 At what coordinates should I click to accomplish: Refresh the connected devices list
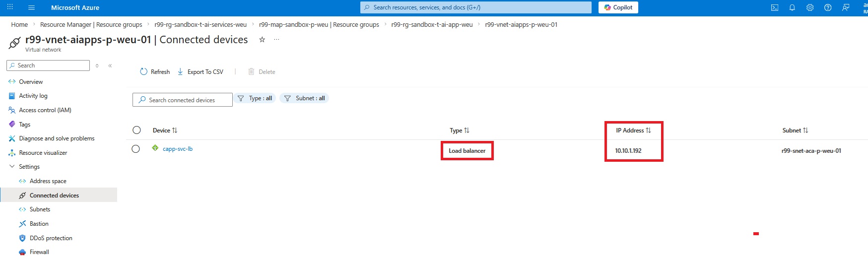pos(155,72)
